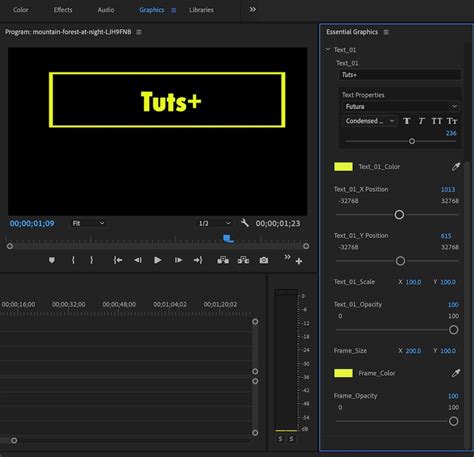Screen dimensions: 474x457
Task: Select the Graphics workspace tab
Action: coord(152,10)
